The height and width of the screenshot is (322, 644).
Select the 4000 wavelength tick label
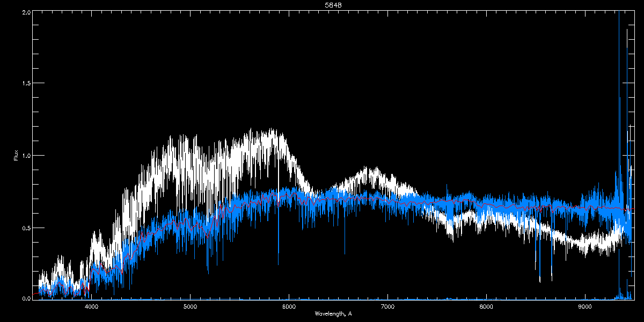[x=92, y=307]
